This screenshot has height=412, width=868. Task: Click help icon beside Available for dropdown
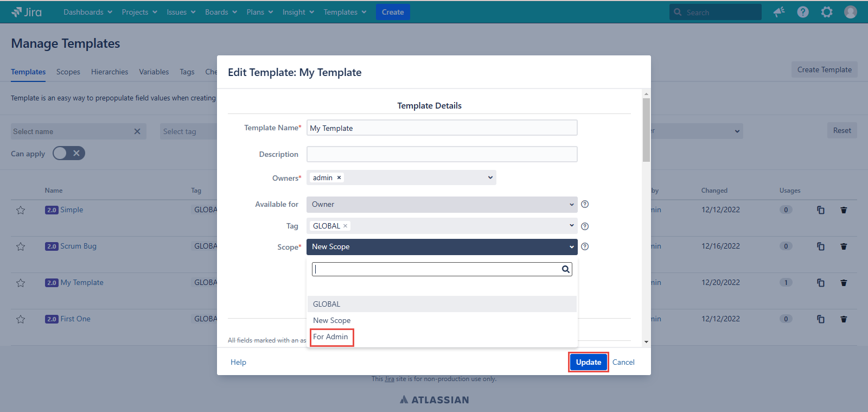click(585, 205)
